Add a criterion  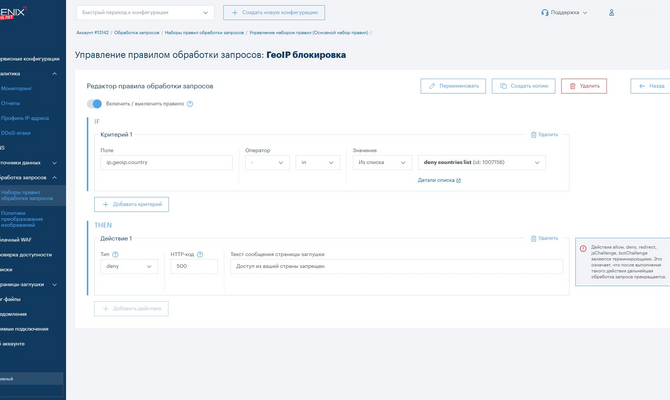tap(131, 204)
